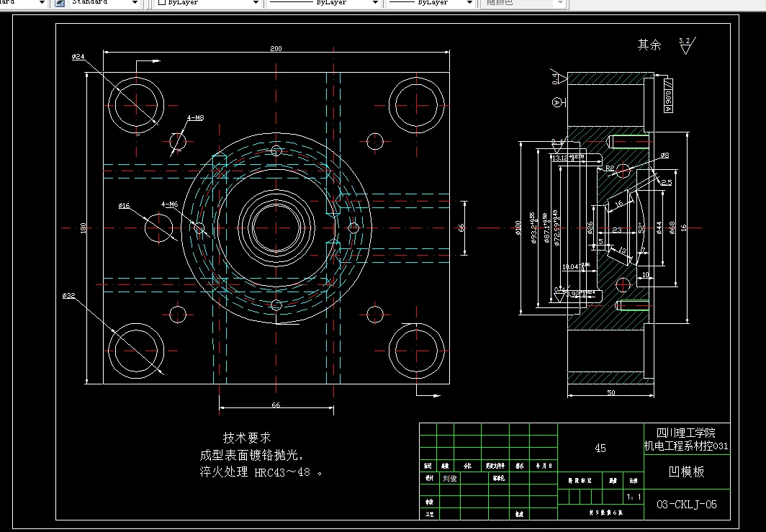Select 四川理工学院 in title block
Screen dimensions: 766x532
pyautogui.click(x=686, y=433)
